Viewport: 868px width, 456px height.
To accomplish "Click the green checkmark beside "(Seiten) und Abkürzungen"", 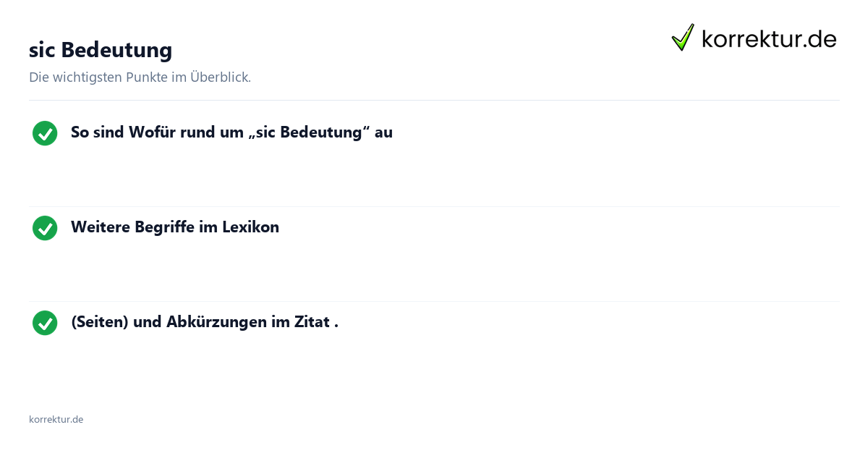I will (x=45, y=323).
